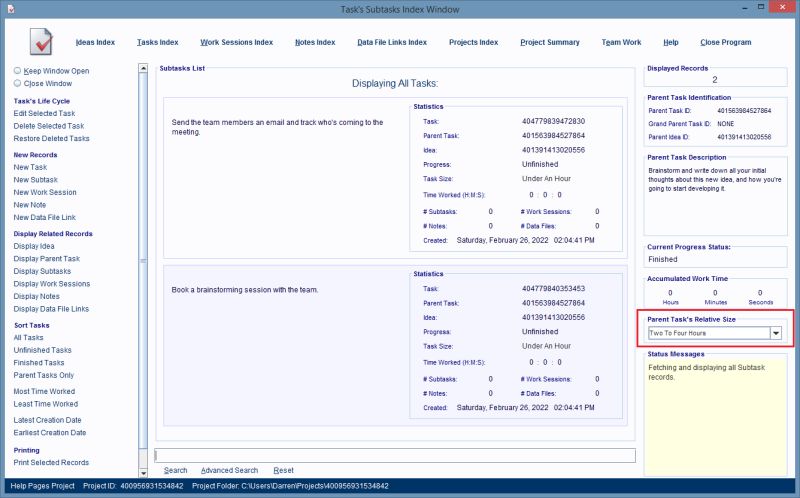
Task: Click New Data File Link option
Action: [44, 217]
